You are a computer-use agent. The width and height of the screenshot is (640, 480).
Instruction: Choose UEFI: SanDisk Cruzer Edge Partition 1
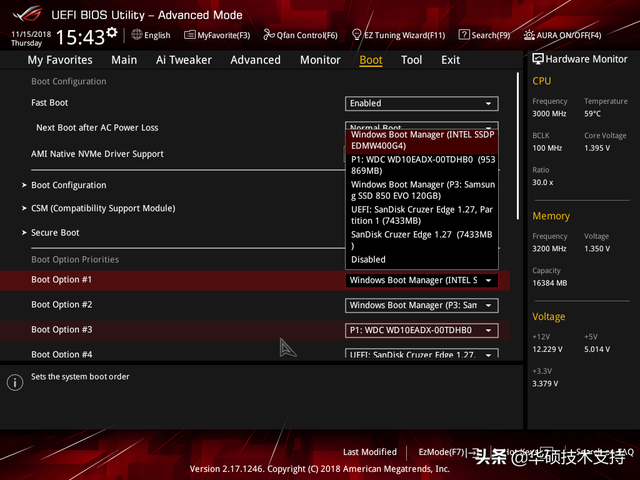[x=422, y=215]
